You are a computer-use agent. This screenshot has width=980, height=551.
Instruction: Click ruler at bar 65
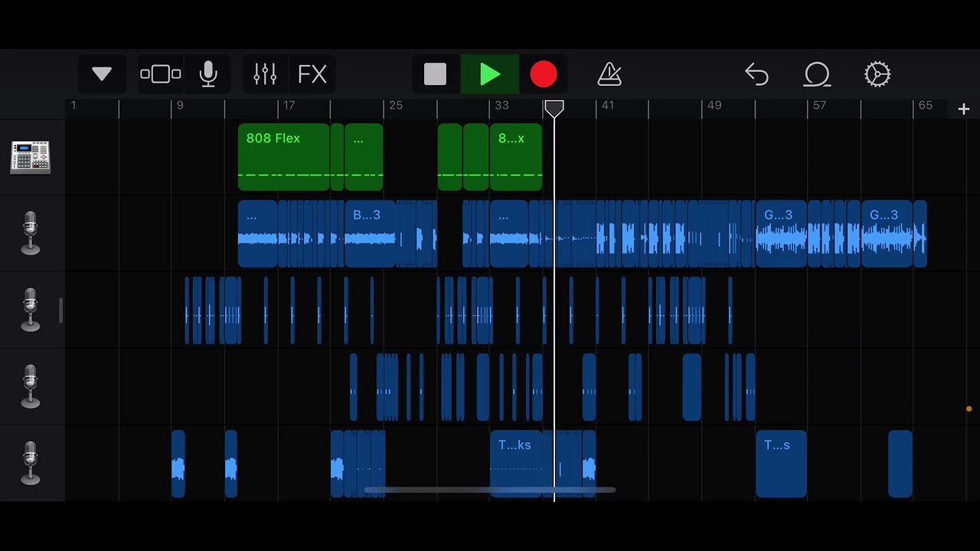click(x=926, y=106)
